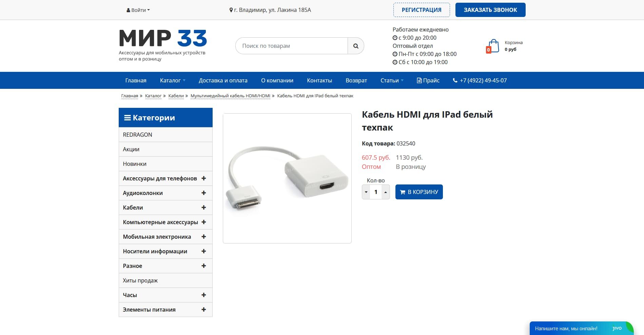Screen dimensions: 644x335
Task: Decrease quantity with the down arrow
Action: [366, 192]
